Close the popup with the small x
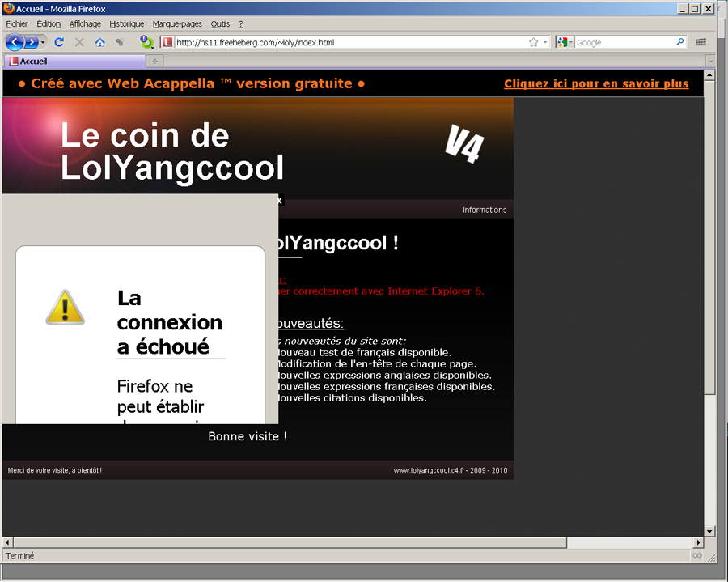This screenshot has height=582, width=728. 280,200
